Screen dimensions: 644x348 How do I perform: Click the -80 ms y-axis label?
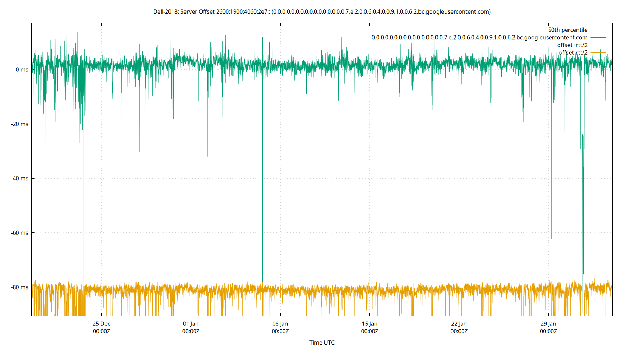[20, 287]
